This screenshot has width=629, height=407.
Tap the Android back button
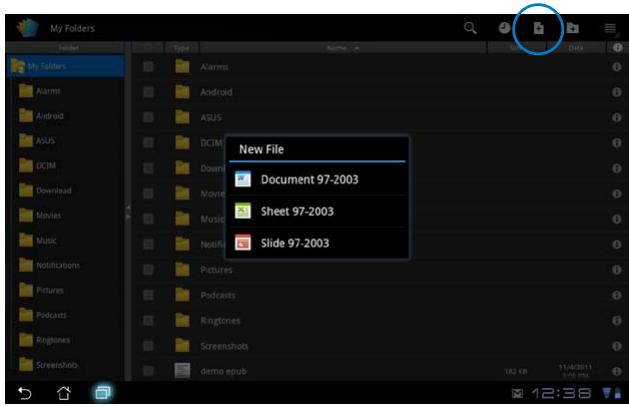[x=25, y=393]
